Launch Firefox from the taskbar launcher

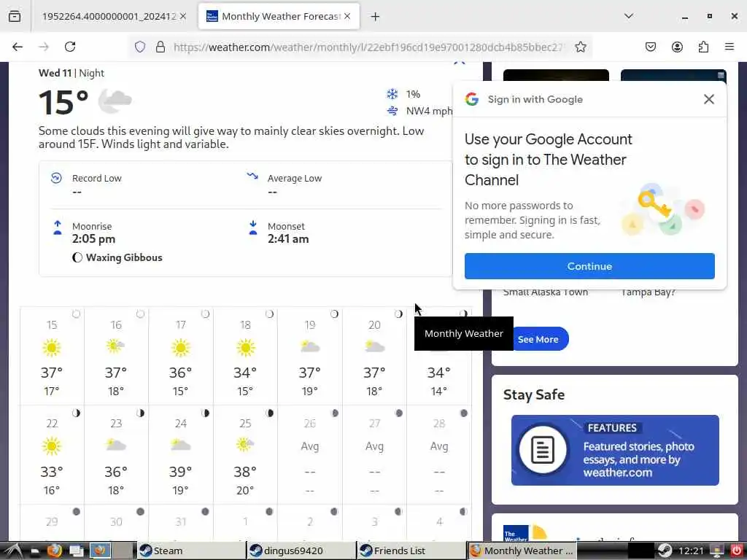pos(54,551)
